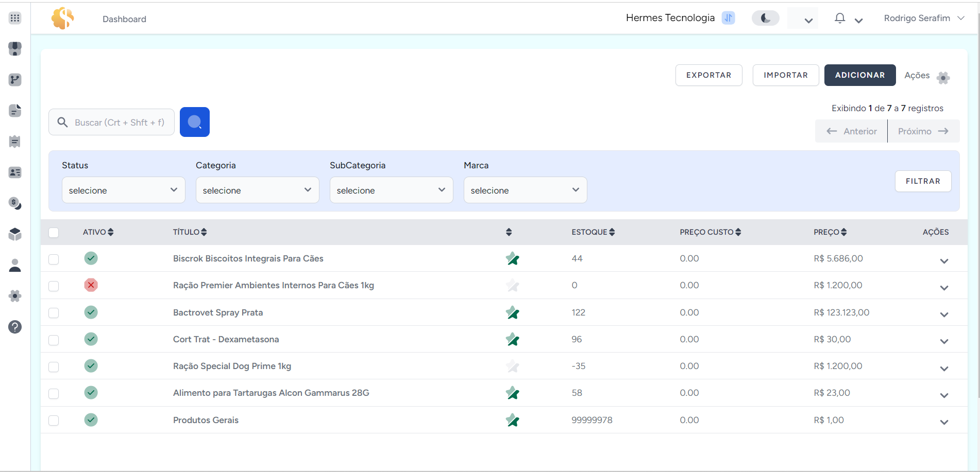
Task: Click the Exportar button
Action: tap(709, 75)
